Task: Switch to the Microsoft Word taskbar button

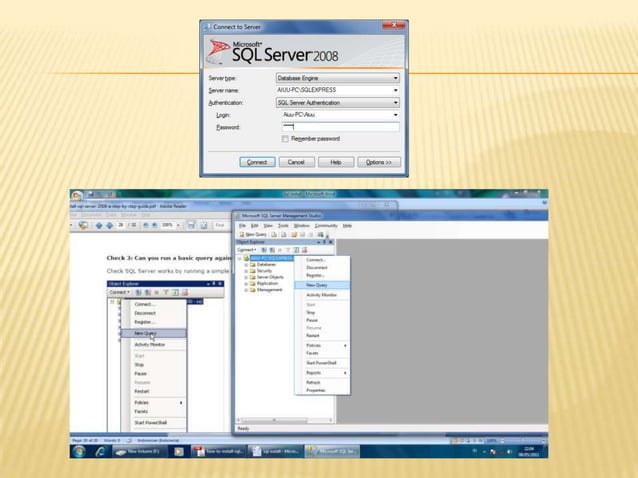Action: [x=276, y=452]
